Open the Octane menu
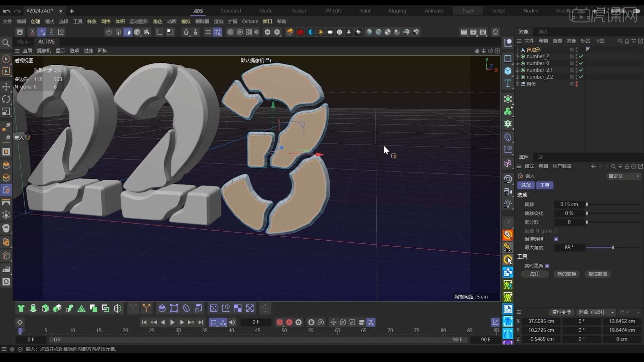The image size is (644, 362). (250, 21)
